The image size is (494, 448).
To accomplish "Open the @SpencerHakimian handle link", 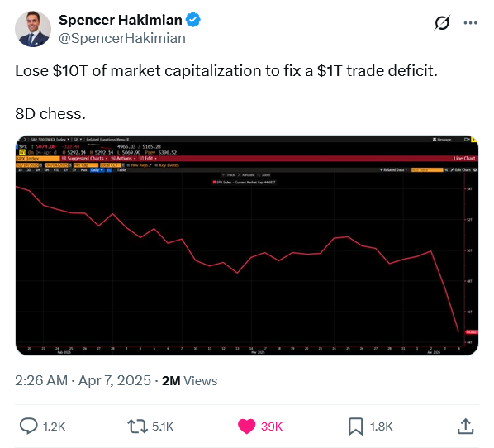I will coord(122,39).
